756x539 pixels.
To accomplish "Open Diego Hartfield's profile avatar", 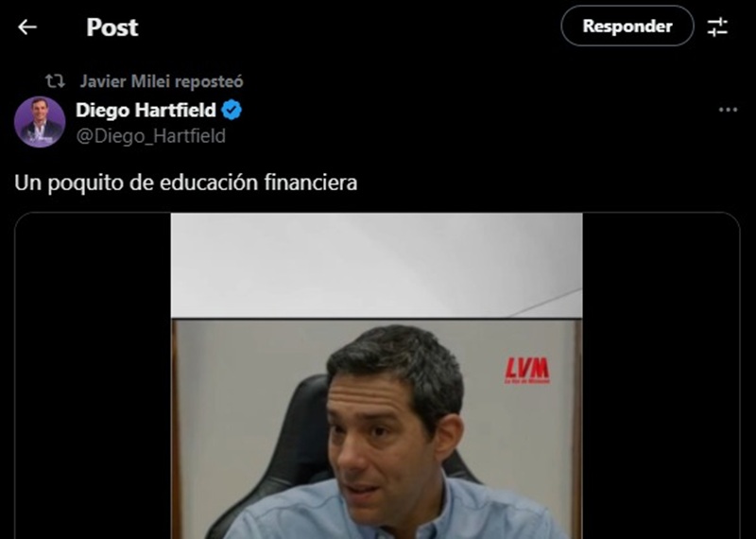I will pos(40,122).
